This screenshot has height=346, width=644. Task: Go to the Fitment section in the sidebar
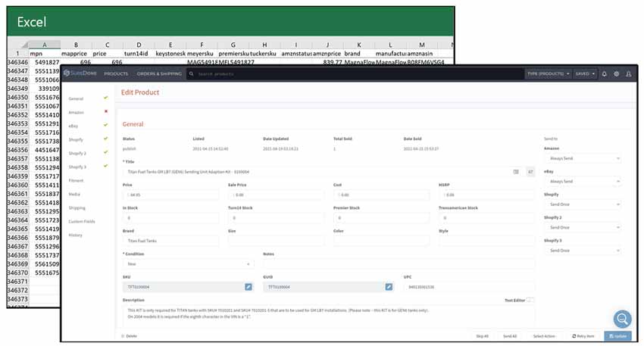76,181
